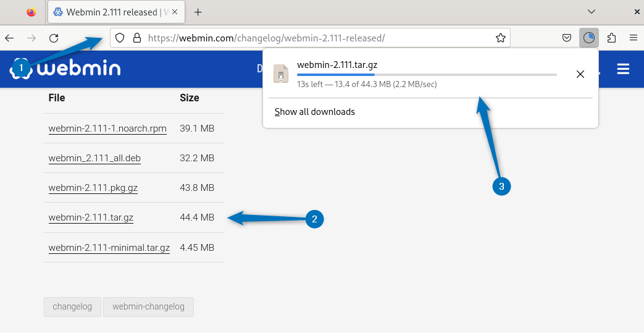644x333 pixels.
Task: Toggle the downloads panel button
Action: coord(589,38)
